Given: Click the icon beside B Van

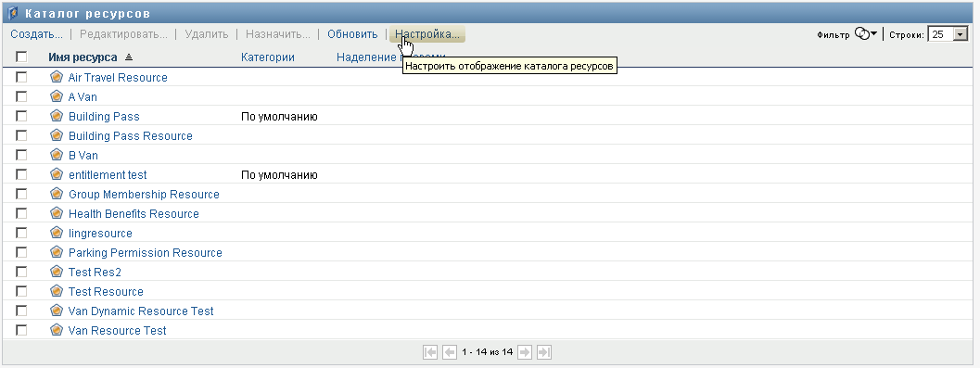Looking at the screenshot, I should (x=57, y=154).
